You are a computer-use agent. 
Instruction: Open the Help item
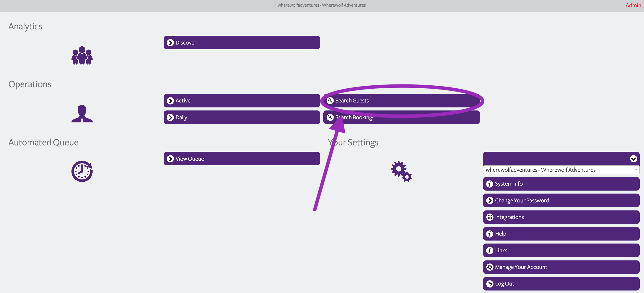tap(561, 234)
